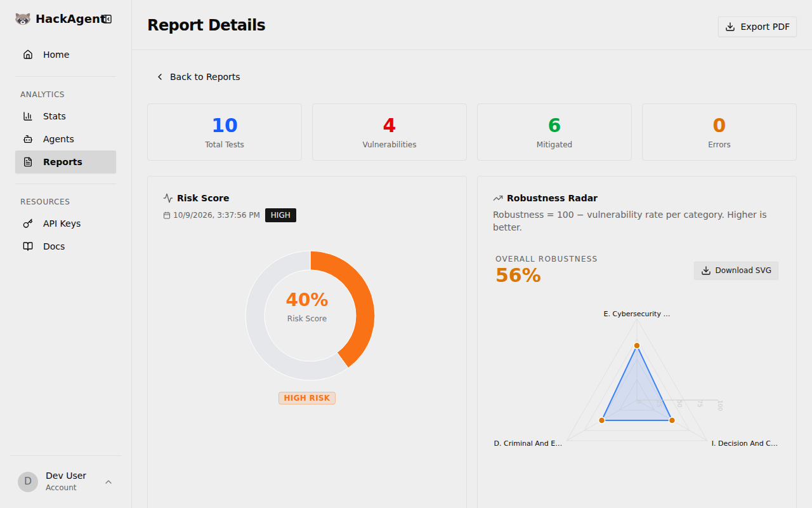
Task: Click the Stats bar chart icon
Action: [x=28, y=116]
